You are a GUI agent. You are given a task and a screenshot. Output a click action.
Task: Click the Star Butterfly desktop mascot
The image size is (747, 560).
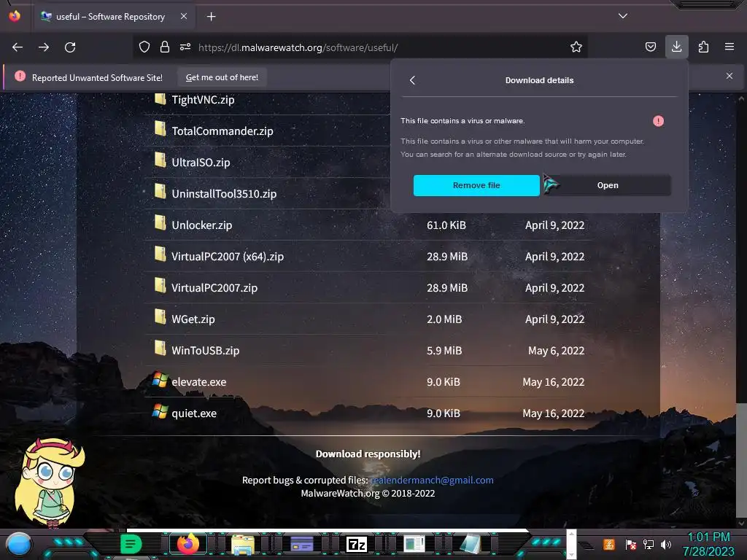[50, 483]
